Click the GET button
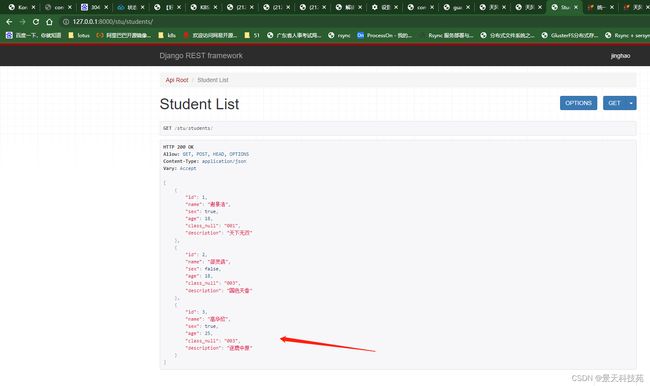This screenshot has width=650, height=386. [x=614, y=103]
